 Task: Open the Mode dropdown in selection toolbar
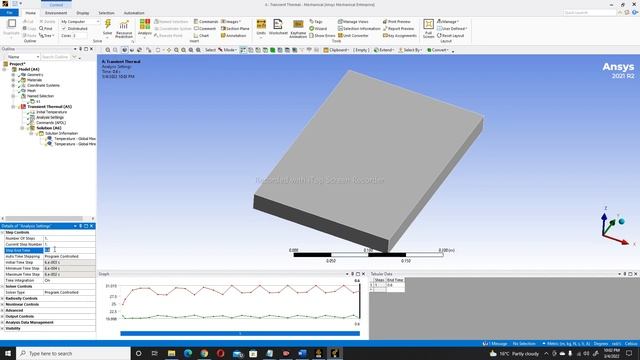click(227, 50)
